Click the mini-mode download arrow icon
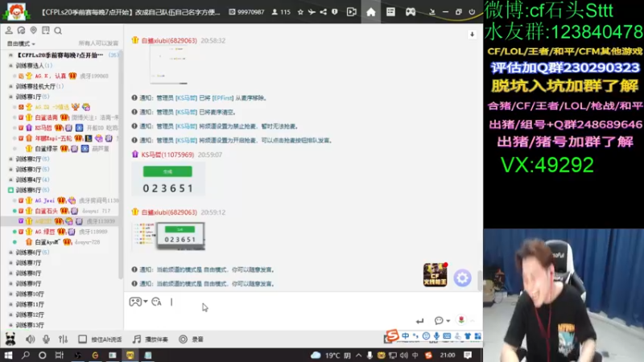The height and width of the screenshot is (362, 644). (432, 12)
